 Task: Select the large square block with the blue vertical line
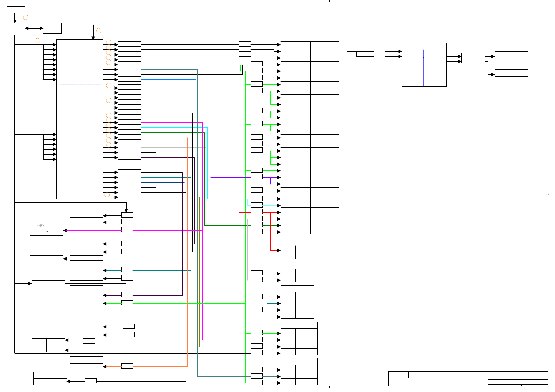424,65
